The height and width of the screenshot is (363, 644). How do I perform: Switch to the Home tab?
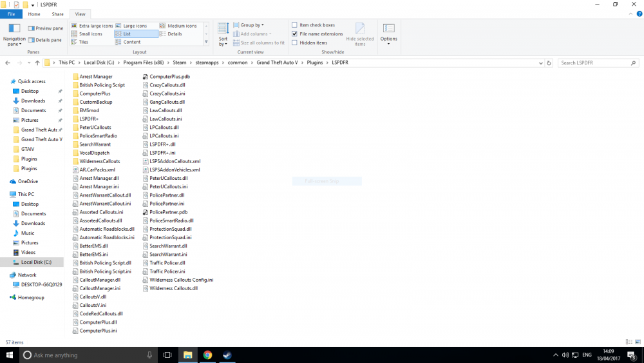click(34, 14)
